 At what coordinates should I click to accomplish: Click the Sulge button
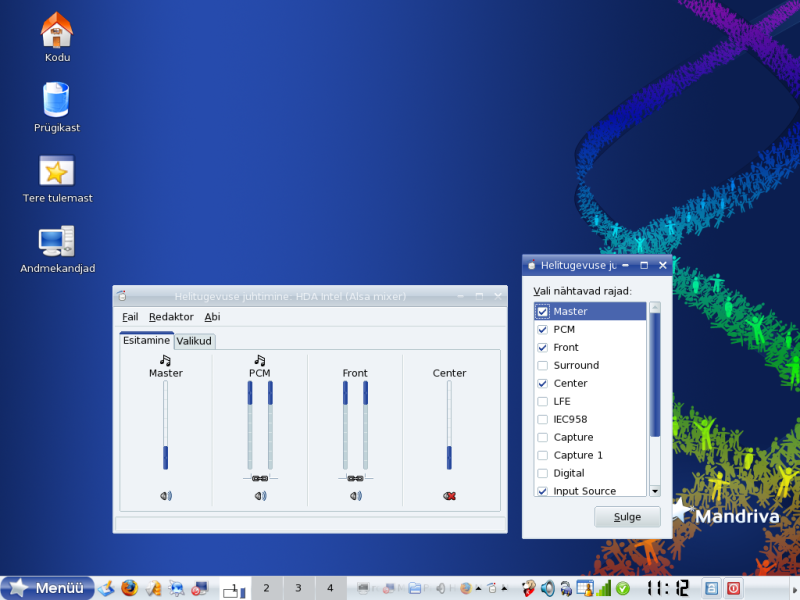coord(627,517)
